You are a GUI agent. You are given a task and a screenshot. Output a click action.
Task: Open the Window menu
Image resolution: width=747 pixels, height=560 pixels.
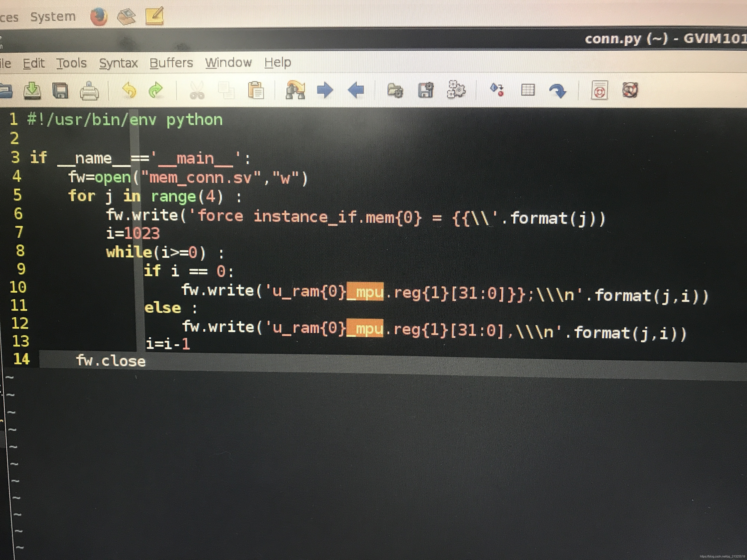point(228,62)
